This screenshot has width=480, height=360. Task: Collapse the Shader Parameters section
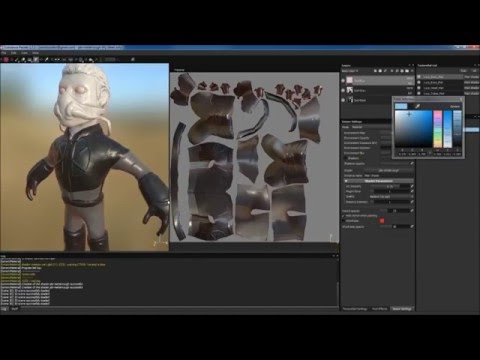click(x=378, y=181)
